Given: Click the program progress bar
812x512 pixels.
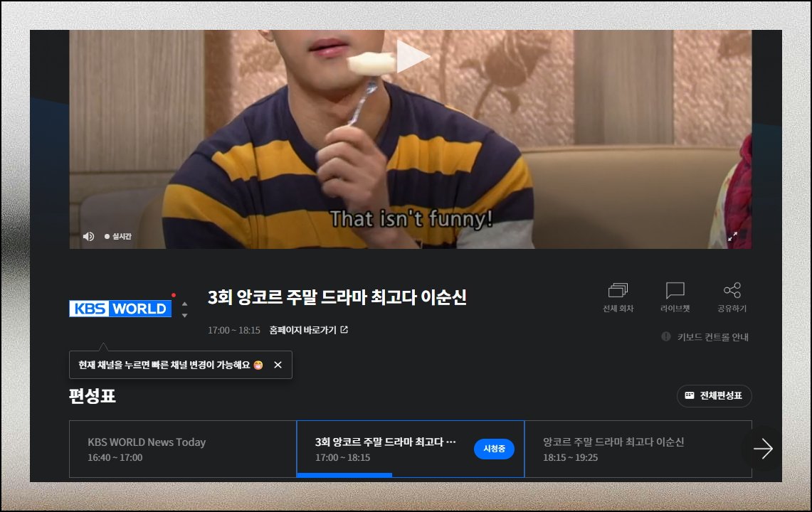Looking at the screenshot, I should tap(344, 475).
